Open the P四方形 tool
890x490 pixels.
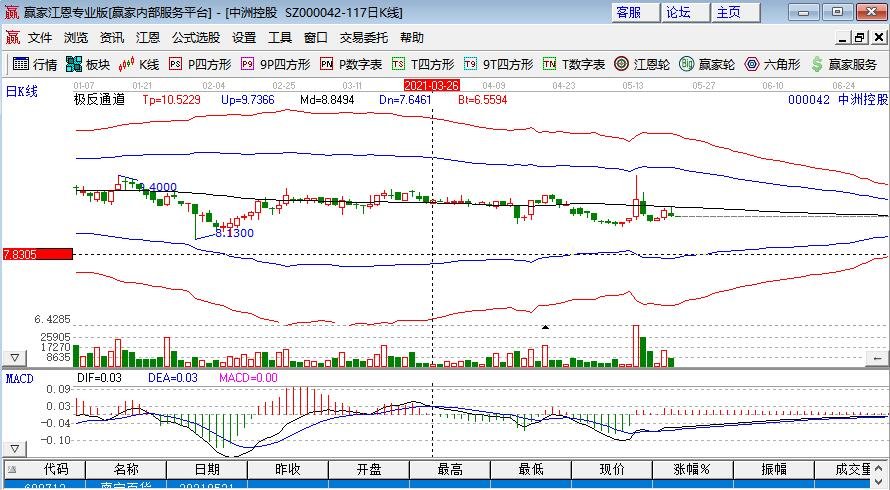click(200, 64)
